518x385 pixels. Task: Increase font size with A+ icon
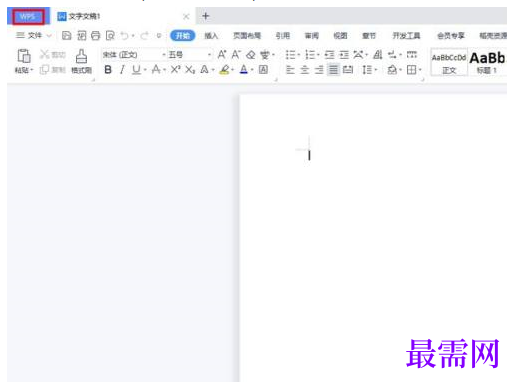click(x=222, y=54)
